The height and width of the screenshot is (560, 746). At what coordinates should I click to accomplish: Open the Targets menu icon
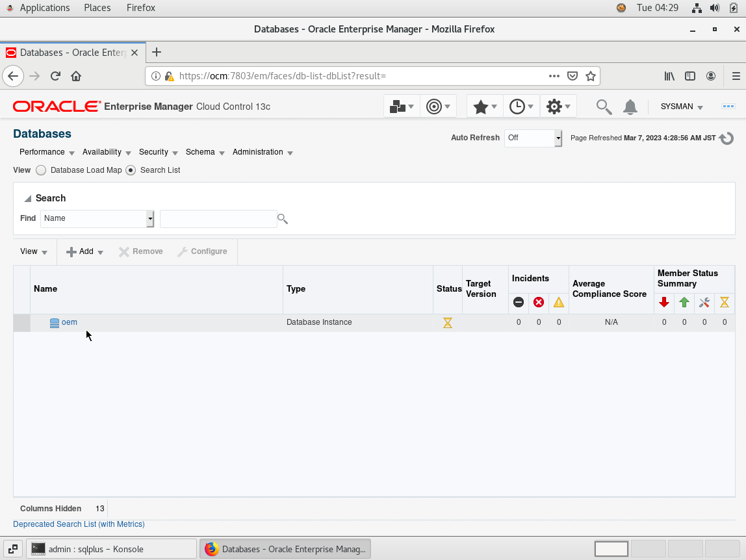438,107
